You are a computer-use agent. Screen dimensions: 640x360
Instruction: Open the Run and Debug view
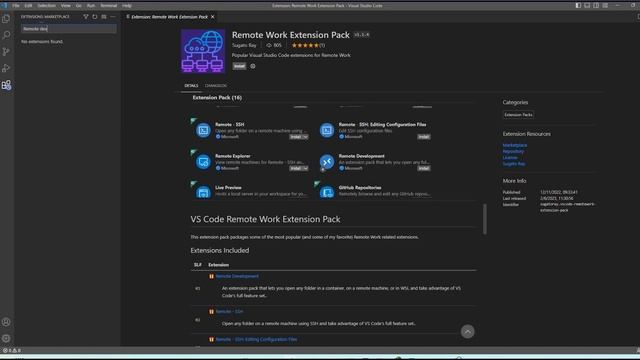point(6,68)
